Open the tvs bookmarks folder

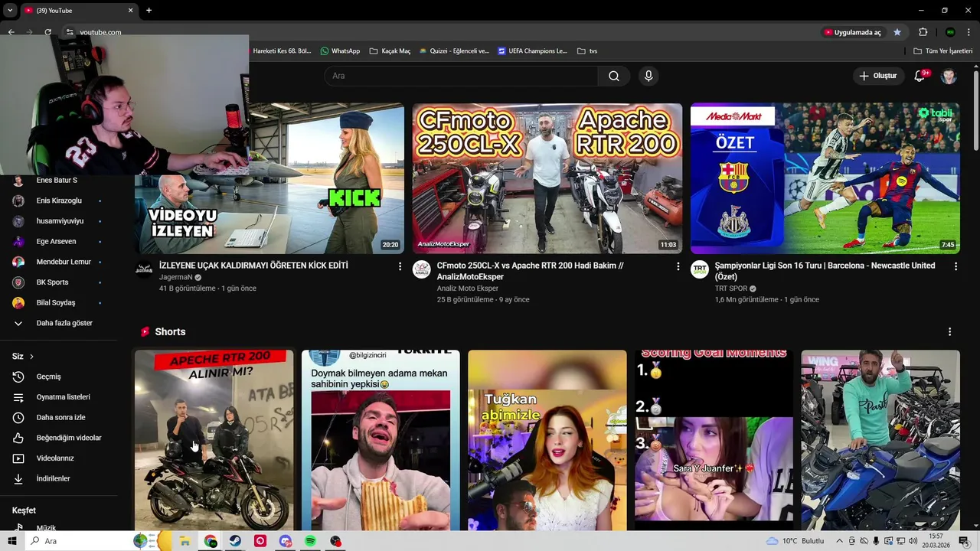tap(587, 51)
